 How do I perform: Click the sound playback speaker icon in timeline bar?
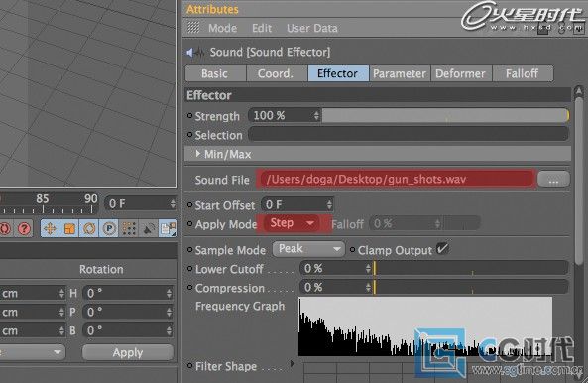pyautogui.click(x=149, y=228)
